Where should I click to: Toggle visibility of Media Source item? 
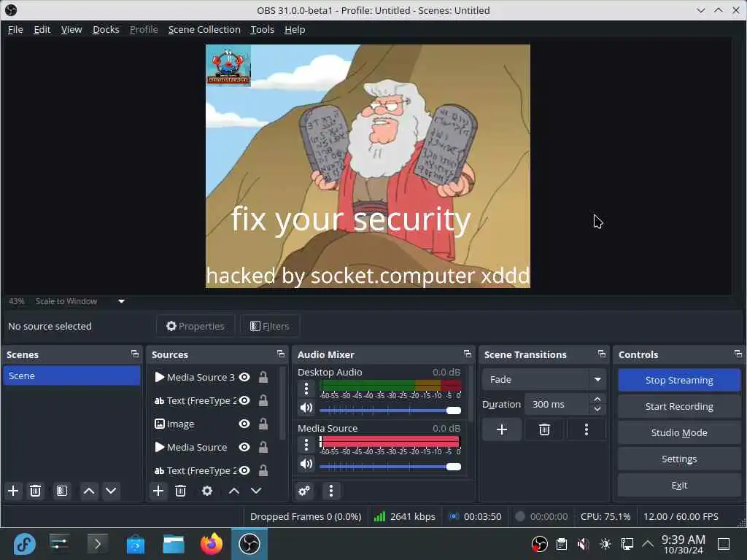[x=244, y=447]
